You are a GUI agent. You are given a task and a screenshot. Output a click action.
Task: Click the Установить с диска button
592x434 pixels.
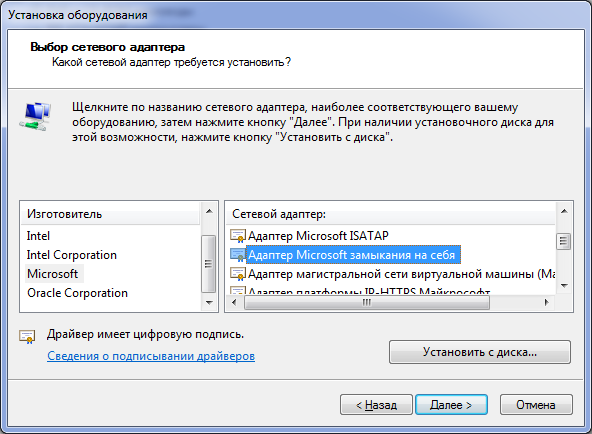(479, 352)
